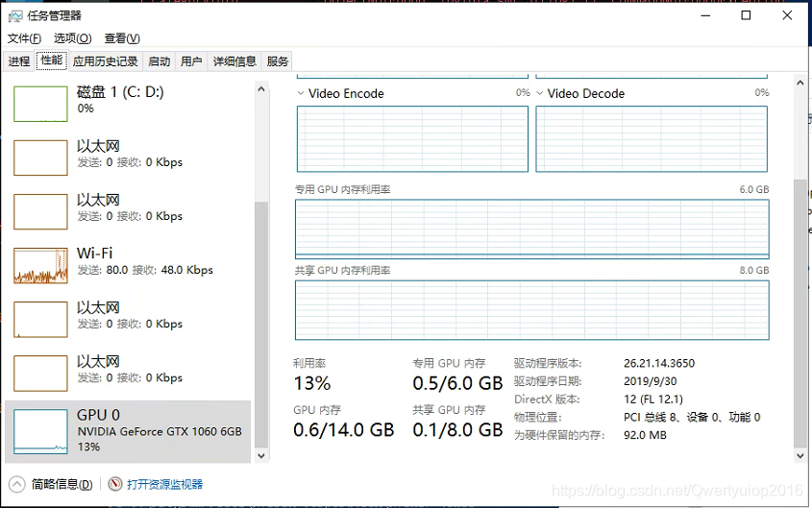
Task: Click the sidebar scrollbar thumb
Action: [x=261, y=325]
